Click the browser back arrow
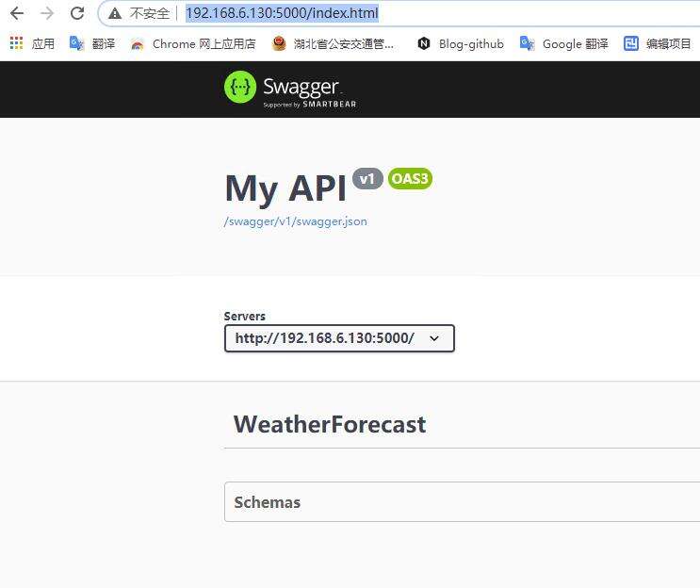Viewport: 700px width, 588px height. click(x=17, y=13)
